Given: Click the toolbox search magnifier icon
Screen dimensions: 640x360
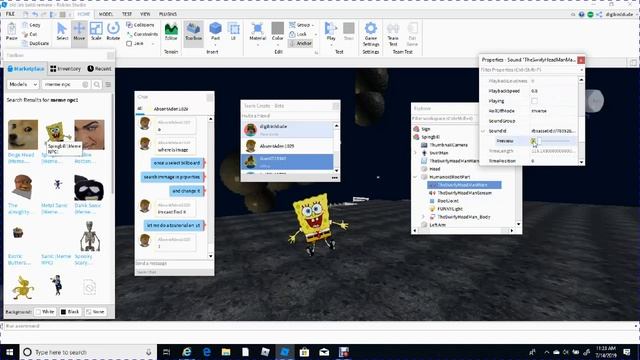Looking at the screenshot, I should [x=97, y=84].
